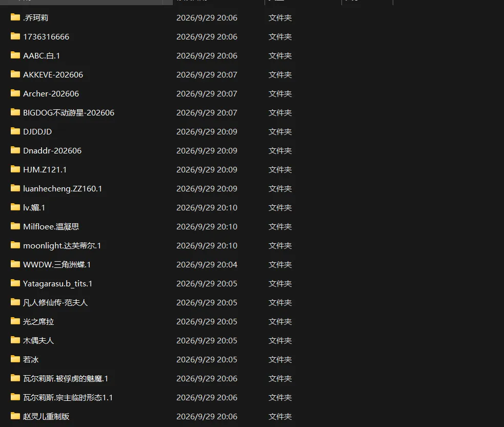Select the 文件夹 type in the 若冰 row
The width and height of the screenshot is (504, 427).
click(280, 359)
